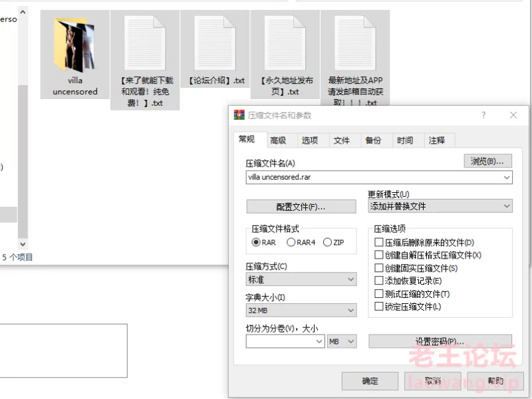Viewport: 532px width, 399px height.
Task: Enable 测试压缩的文件 checkbox
Action: click(378, 293)
